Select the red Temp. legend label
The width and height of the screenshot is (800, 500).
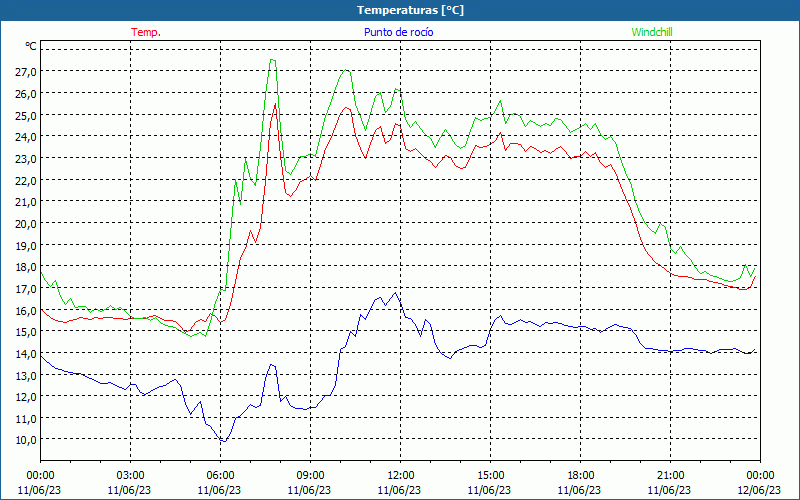pyautogui.click(x=146, y=32)
